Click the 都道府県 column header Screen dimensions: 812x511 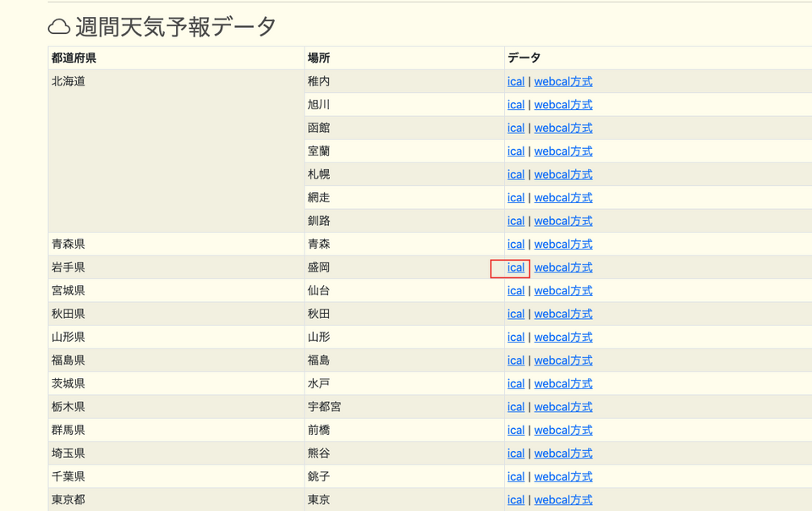(x=176, y=58)
